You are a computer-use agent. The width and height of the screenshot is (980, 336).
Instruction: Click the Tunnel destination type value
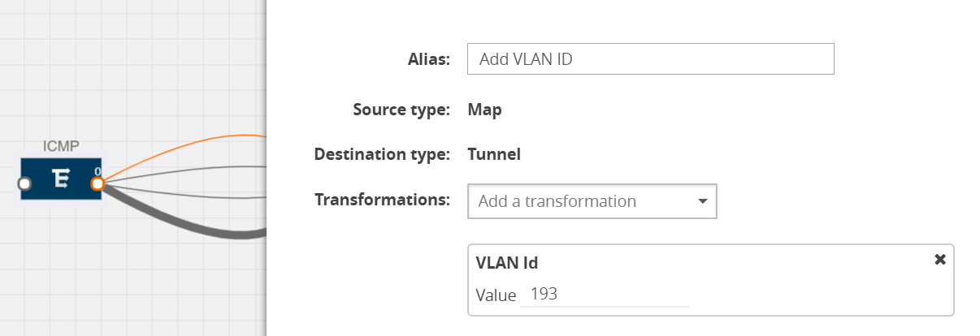[x=494, y=154]
